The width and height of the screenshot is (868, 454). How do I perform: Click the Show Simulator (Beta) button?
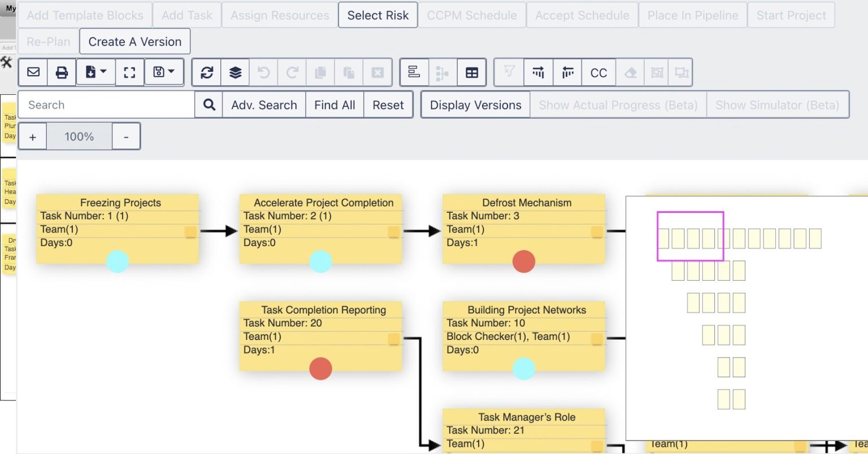[x=777, y=105]
